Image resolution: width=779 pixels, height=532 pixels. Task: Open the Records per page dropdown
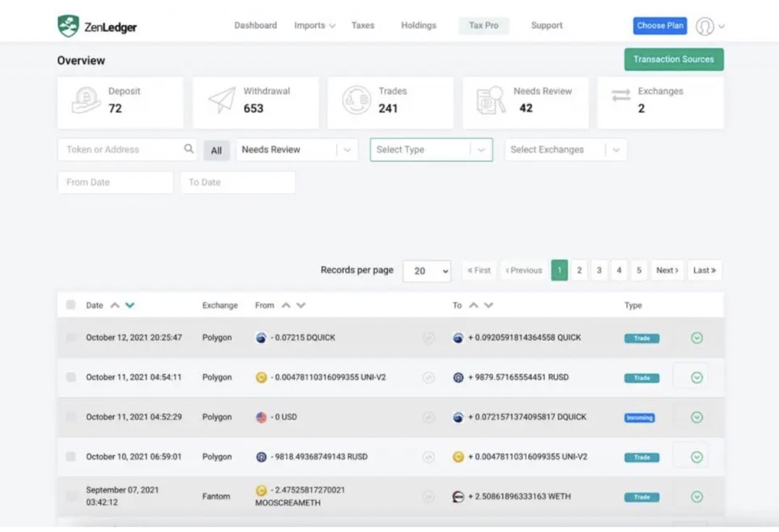pyautogui.click(x=427, y=270)
